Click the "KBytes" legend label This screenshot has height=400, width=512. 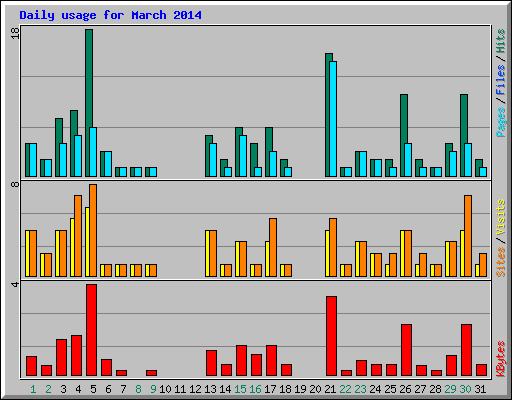click(x=500, y=359)
